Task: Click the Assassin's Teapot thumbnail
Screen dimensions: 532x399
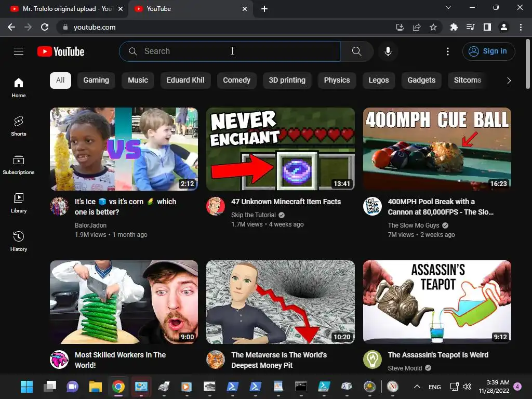Action: click(x=437, y=302)
